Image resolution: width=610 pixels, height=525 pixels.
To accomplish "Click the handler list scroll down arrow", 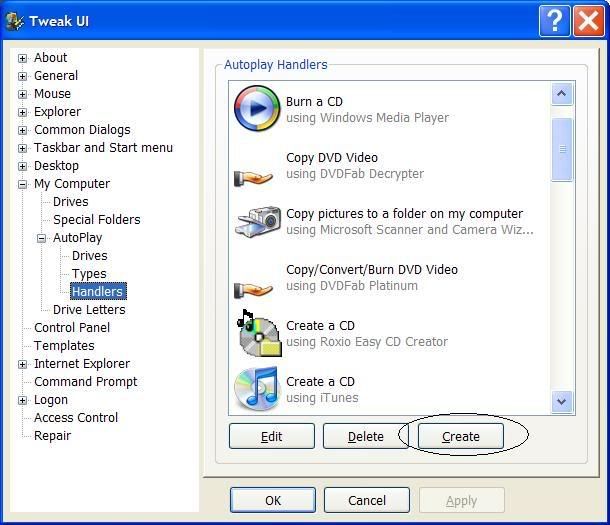I will click(561, 401).
